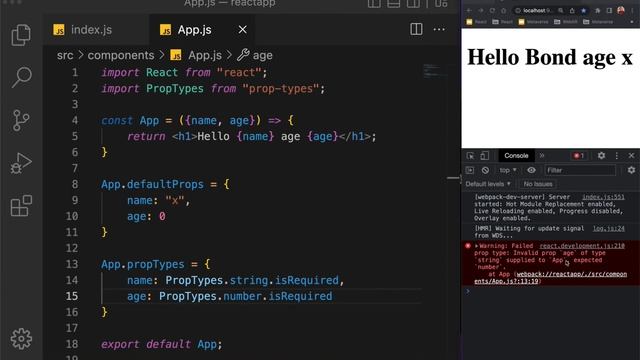Open the 'Metaverse' bookmark after the React folder
The width and height of the screenshot is (640, 360).
(533, 22)
